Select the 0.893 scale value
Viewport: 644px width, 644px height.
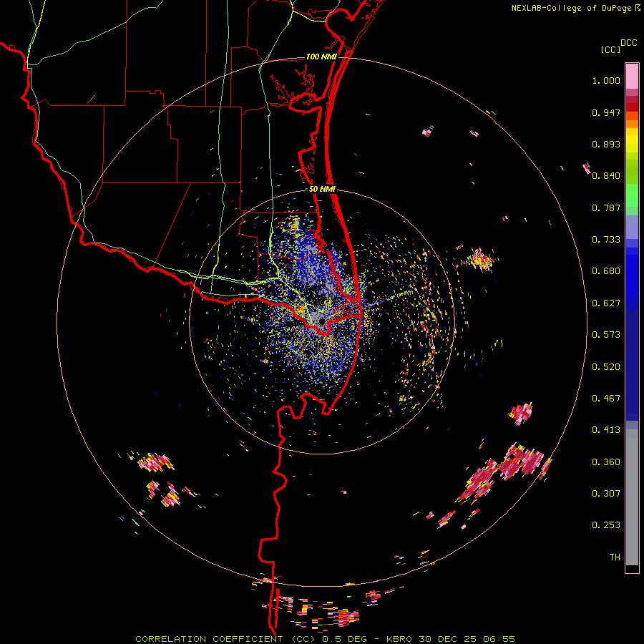606,144
